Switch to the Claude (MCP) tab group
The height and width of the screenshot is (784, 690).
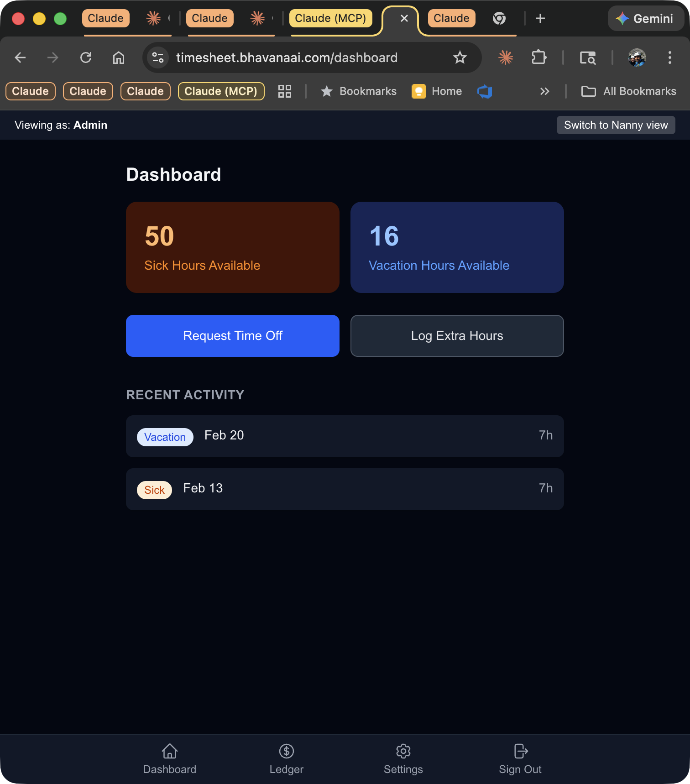coord(330,18)
